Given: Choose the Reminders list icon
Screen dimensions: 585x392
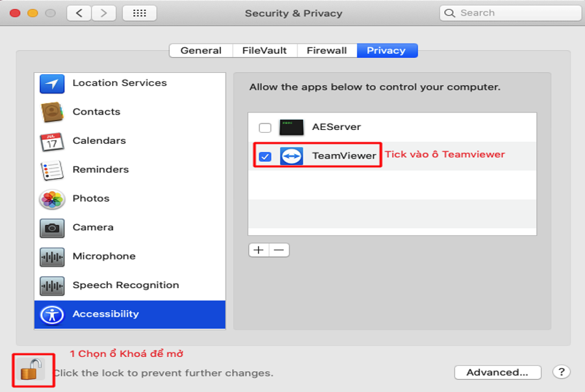Looking at the screenshot, I should pos(52,170).
